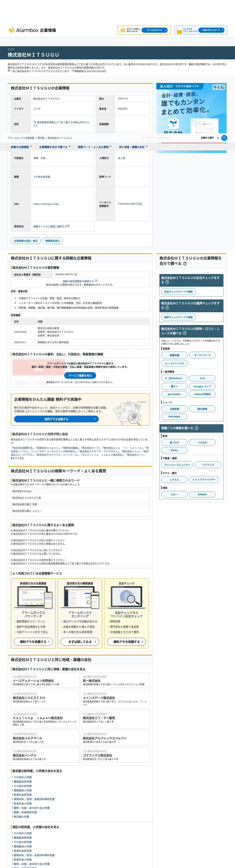
Task: Open the EPARK search link
Action: click(202, 494)
